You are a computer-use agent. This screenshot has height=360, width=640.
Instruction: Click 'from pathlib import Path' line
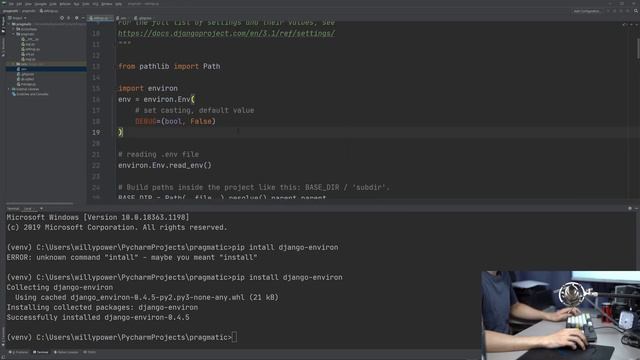pos(169,66)
